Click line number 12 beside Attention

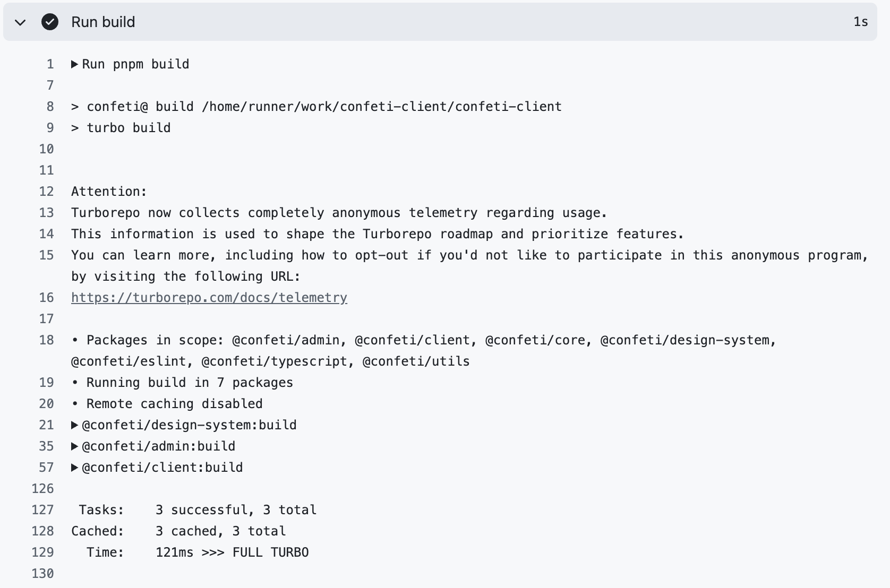47,192
